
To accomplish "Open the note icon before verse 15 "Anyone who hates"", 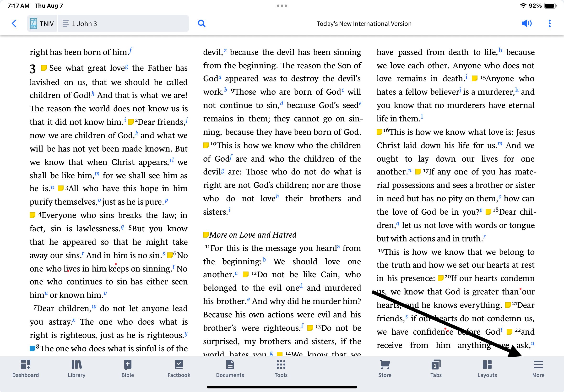I will coord(474,78).
